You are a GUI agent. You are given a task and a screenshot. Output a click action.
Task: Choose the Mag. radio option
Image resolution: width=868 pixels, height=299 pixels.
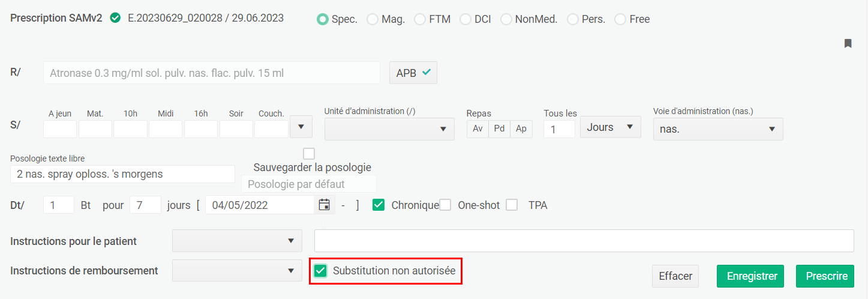(373, 19)
